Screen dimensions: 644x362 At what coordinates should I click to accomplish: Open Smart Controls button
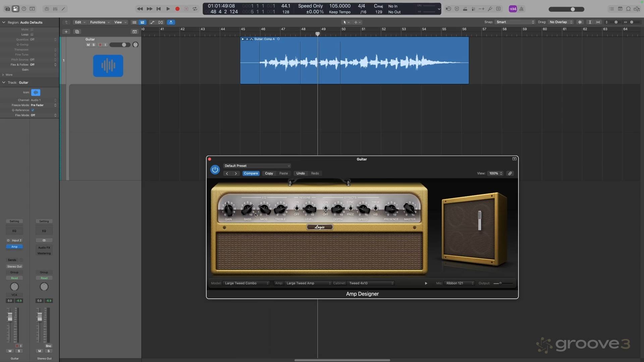[47, 9]
